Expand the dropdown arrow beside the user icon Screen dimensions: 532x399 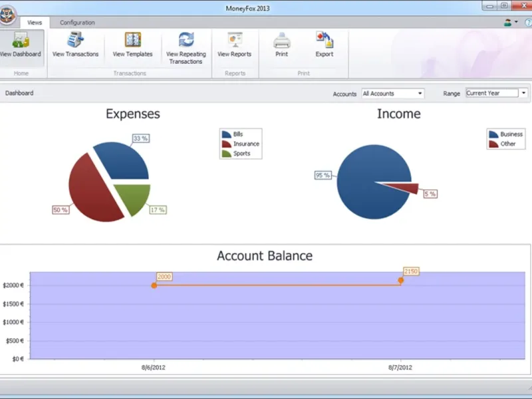516,22
